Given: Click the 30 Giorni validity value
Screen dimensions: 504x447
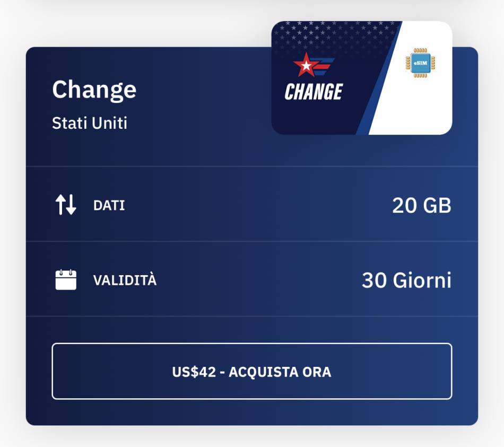Looking at the screenshot, I should click(406, 280).
